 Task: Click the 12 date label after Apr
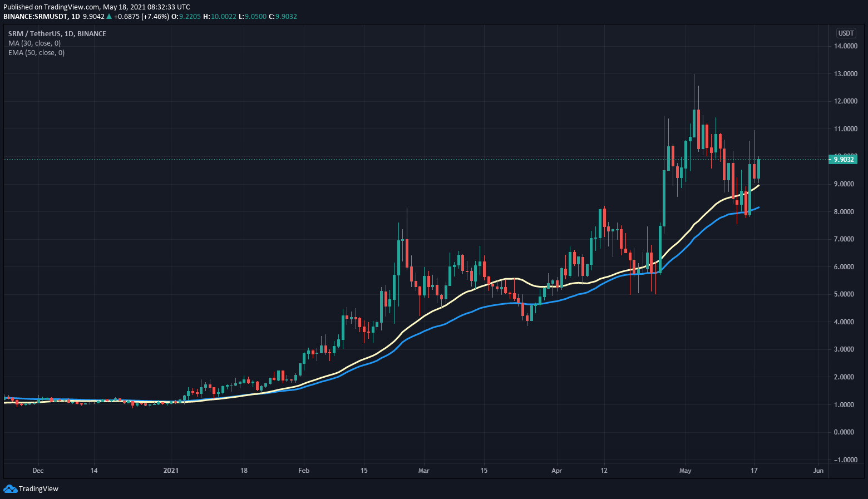point(604,471)
